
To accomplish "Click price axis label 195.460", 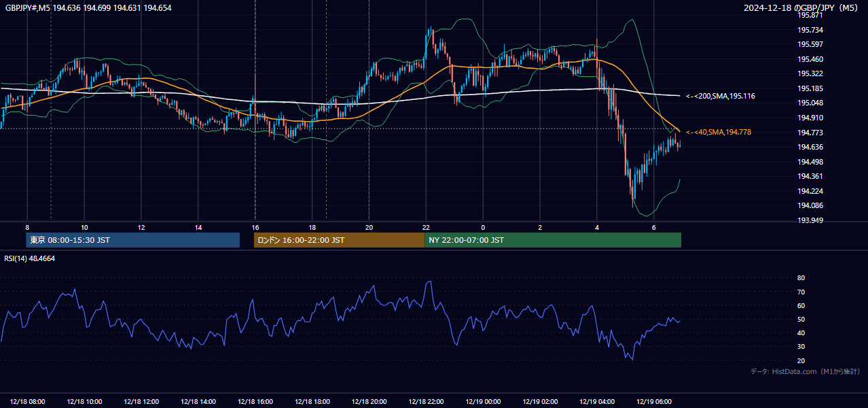I will pyautogui.click(x=810, y=59).
